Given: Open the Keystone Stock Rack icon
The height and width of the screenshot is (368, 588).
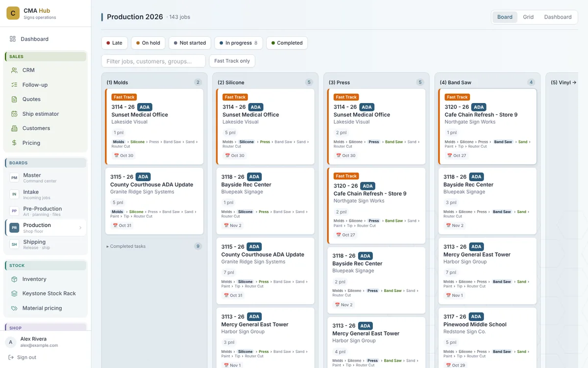Looking at the screenshot, I should coord(14,293).
